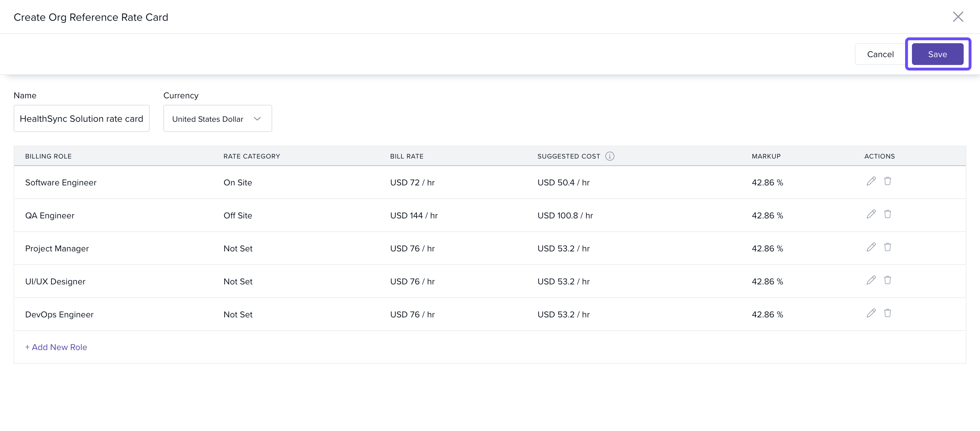The width and height of the screenshot is (980, 431).
Task: Edit the UI/UX Designer role
Action: (871, 280)
